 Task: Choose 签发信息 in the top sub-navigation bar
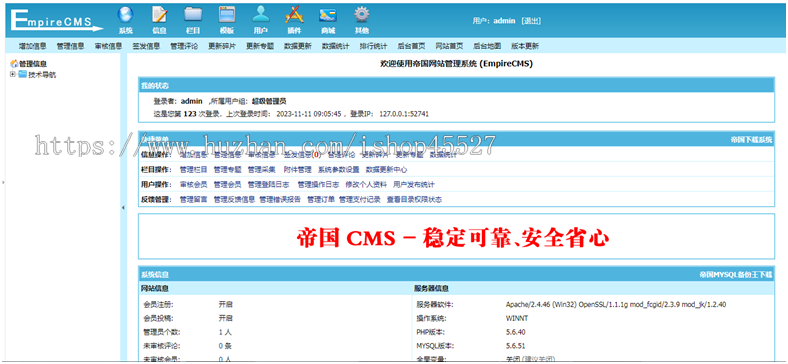click(x=146, y=46)
